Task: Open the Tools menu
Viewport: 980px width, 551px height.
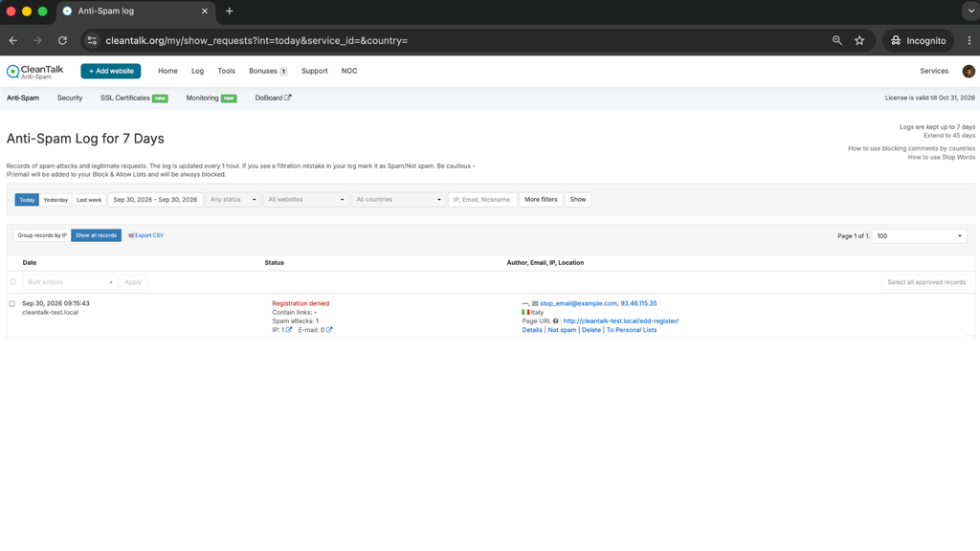Action: [226, 71]
